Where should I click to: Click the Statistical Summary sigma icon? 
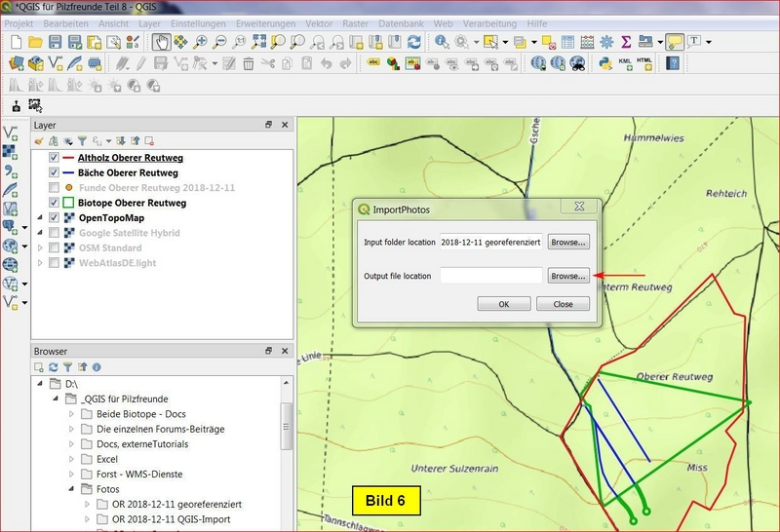[626, 42]
